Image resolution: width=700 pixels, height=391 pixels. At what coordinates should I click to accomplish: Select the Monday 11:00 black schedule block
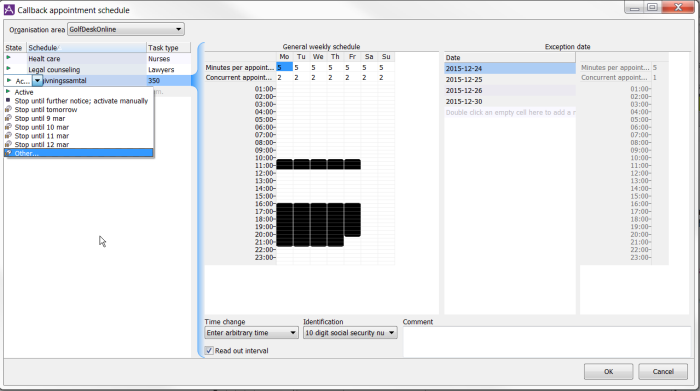pos(284,165)
